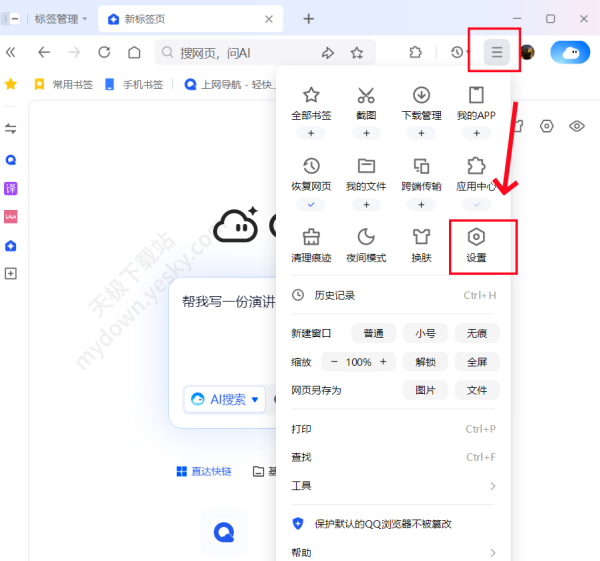The image size is (600, 561).
Task: Click the hamburger main menu button
Action: click(497, 52)
